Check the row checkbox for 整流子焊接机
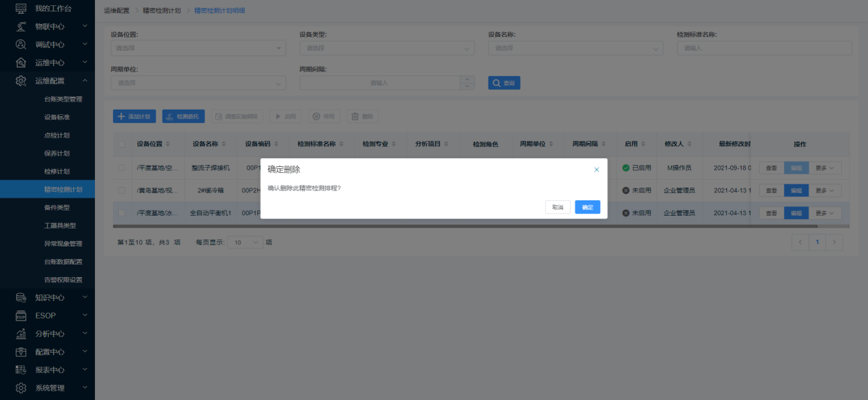 121,168
